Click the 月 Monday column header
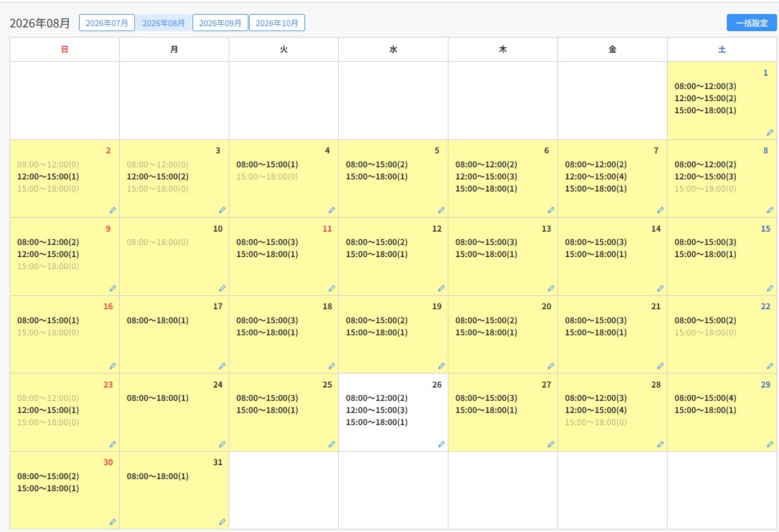This screenshot has height=532, width=779. click(x=174, y=50)
